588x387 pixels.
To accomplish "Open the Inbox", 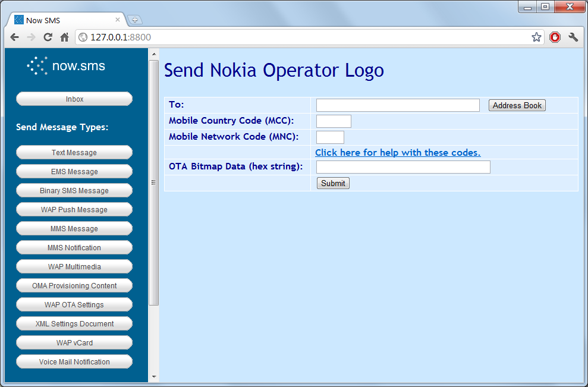I will pos(74,99).
